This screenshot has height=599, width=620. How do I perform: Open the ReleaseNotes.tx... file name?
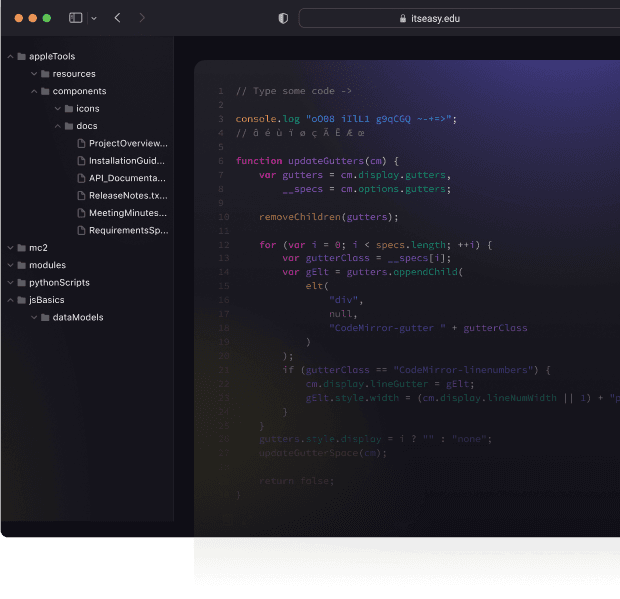tap(129, 196)
